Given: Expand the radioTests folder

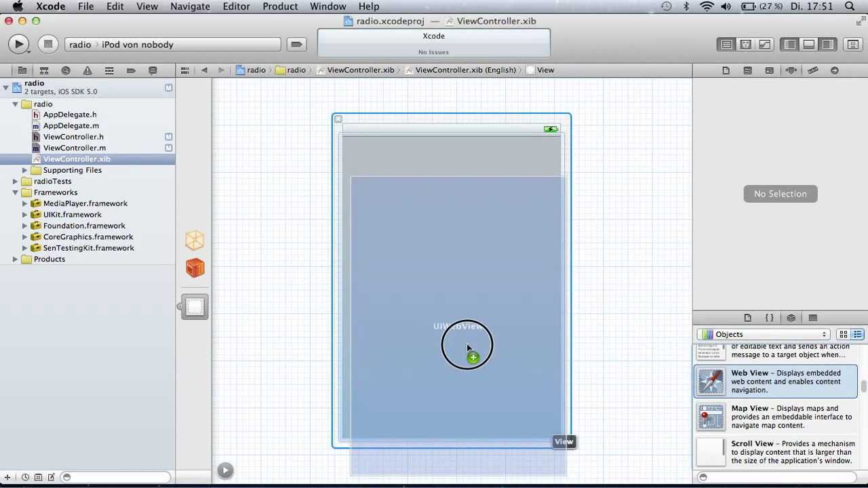Looking at the screenshot, I should point(15,181).
